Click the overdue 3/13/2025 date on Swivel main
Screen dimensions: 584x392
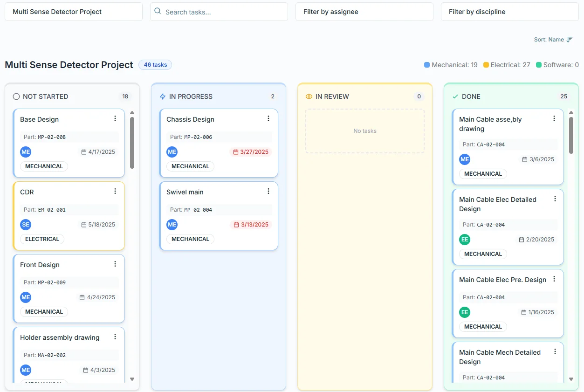click(251, 225)
